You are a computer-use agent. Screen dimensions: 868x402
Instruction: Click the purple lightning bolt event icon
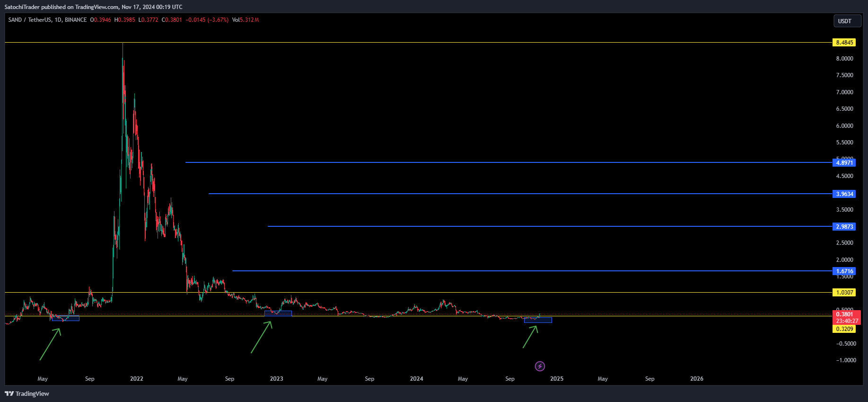540,366
